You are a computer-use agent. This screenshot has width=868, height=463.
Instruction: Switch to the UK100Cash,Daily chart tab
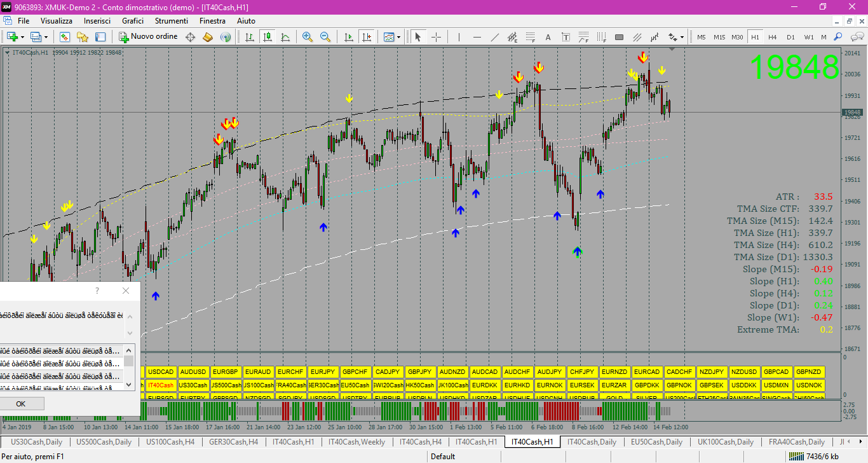pyautogui.click(x=725, y=441)
